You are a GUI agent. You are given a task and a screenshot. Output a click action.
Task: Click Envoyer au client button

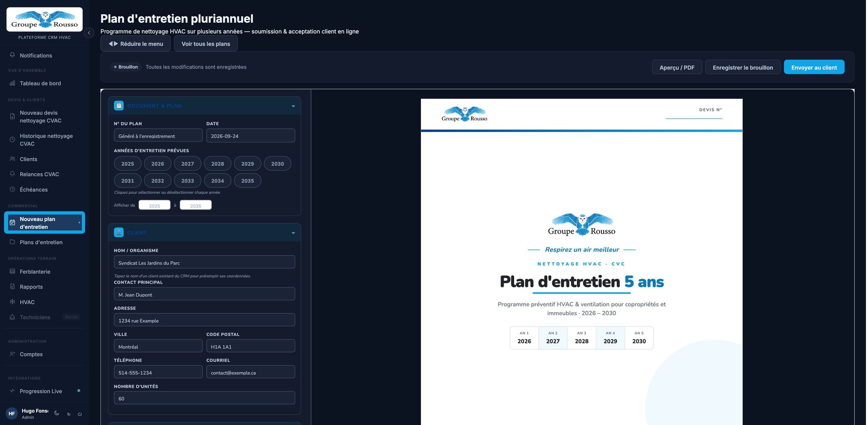click(x=814, y=67)
